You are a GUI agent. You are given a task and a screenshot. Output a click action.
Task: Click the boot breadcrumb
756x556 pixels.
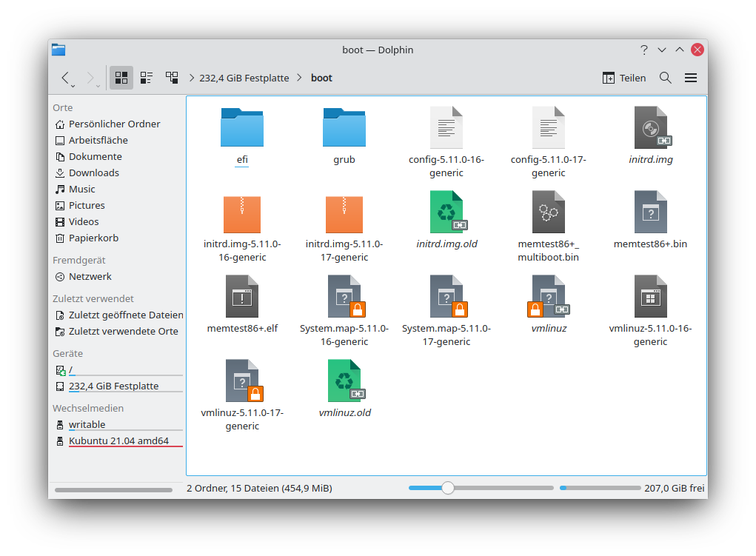coord(321,78)
